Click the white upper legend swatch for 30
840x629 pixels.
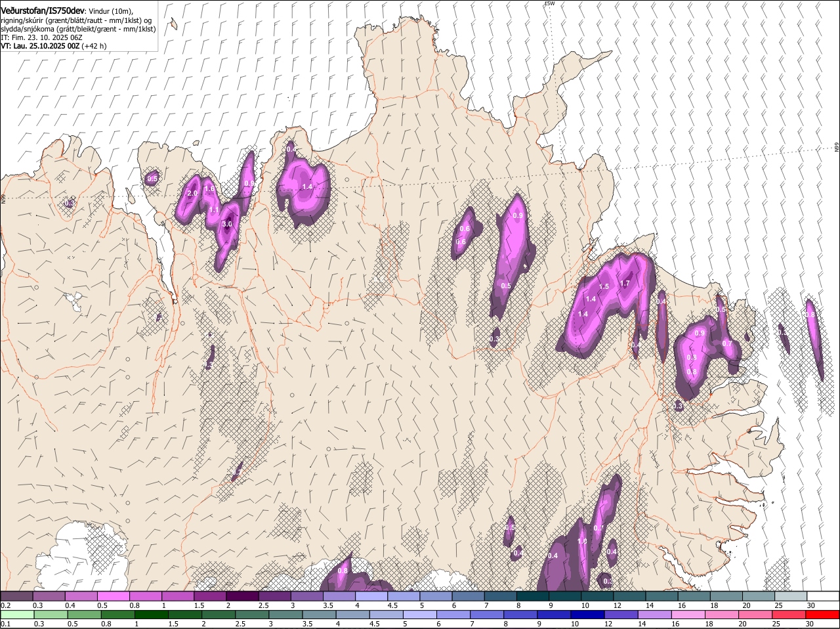[x=823, y=596]
